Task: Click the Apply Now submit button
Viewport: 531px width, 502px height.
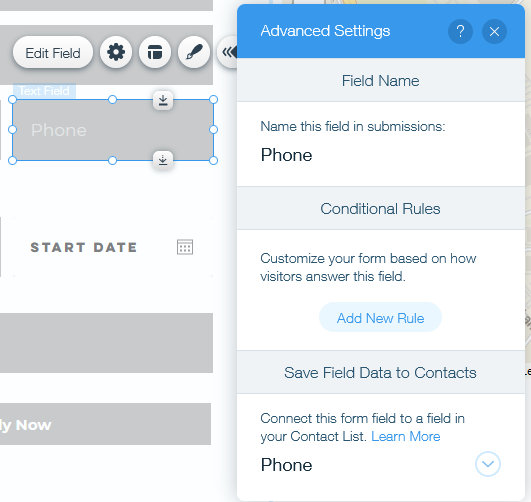Action: tap(105, 424)
